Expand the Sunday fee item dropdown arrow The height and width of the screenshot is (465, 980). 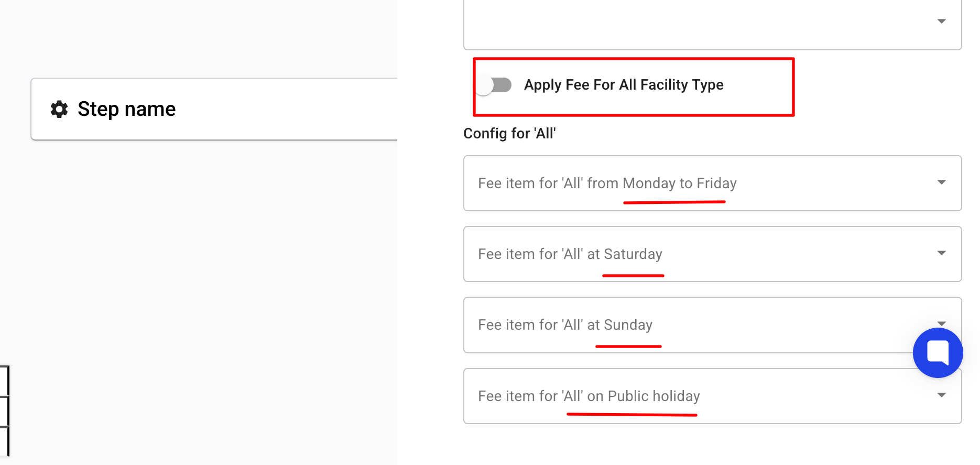click(941, 323)
